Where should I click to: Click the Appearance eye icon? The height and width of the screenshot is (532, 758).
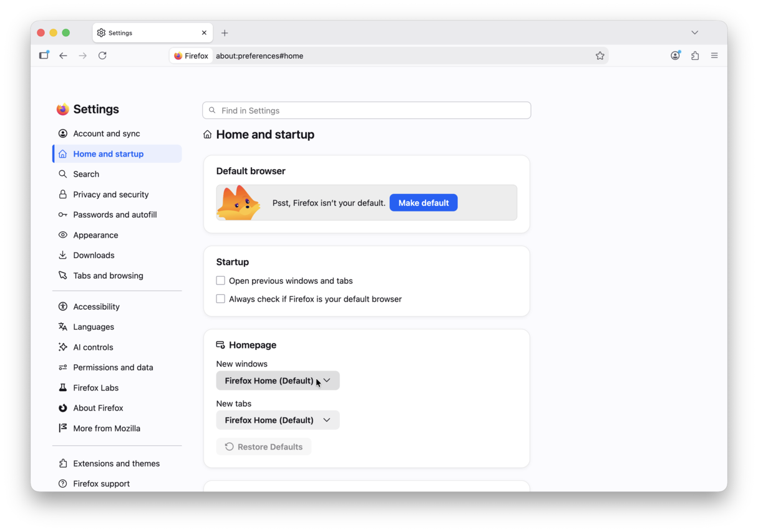pos(63,235)
